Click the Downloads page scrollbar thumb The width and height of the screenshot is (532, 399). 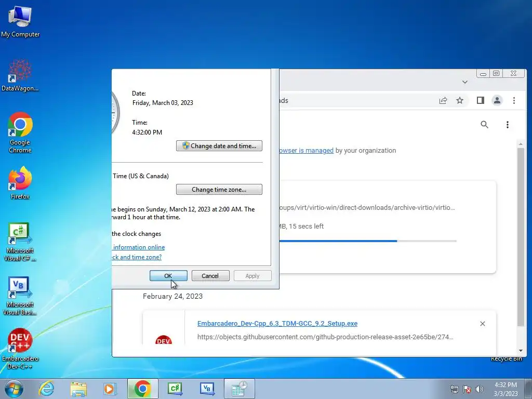coord(521,237)
